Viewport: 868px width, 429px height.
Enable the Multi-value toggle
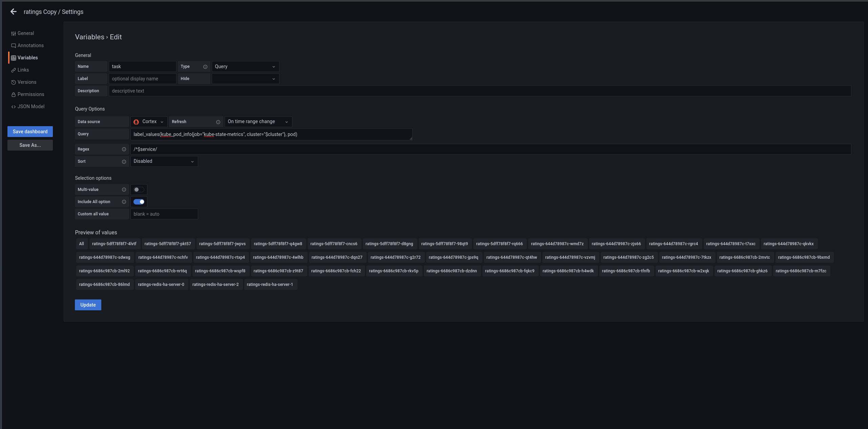click(139, 190)
